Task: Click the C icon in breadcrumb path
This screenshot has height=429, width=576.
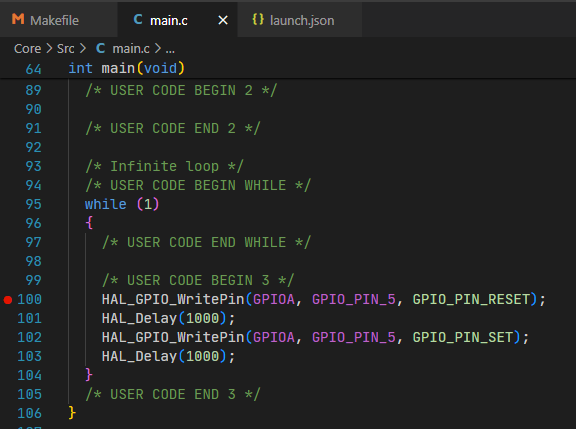Action: 100,48
